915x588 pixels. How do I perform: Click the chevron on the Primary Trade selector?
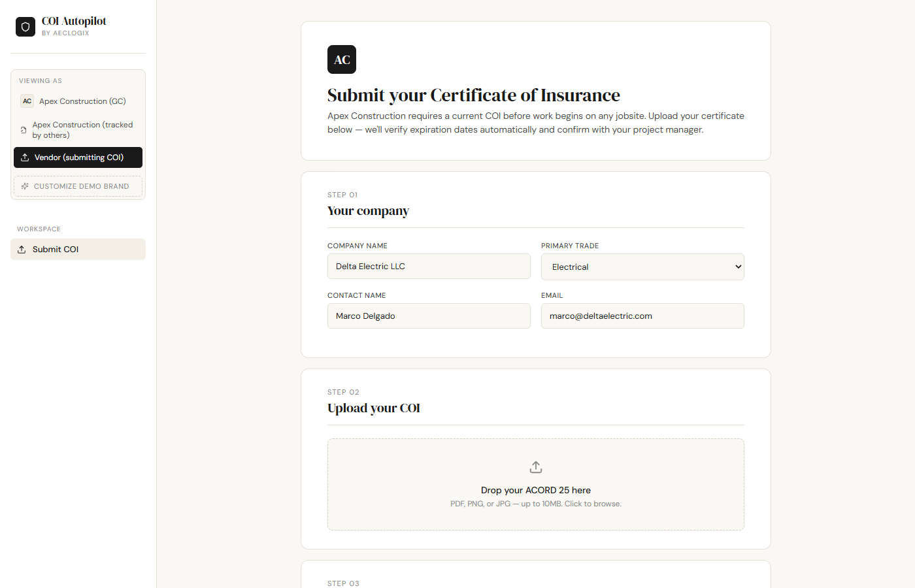point(735,267)
